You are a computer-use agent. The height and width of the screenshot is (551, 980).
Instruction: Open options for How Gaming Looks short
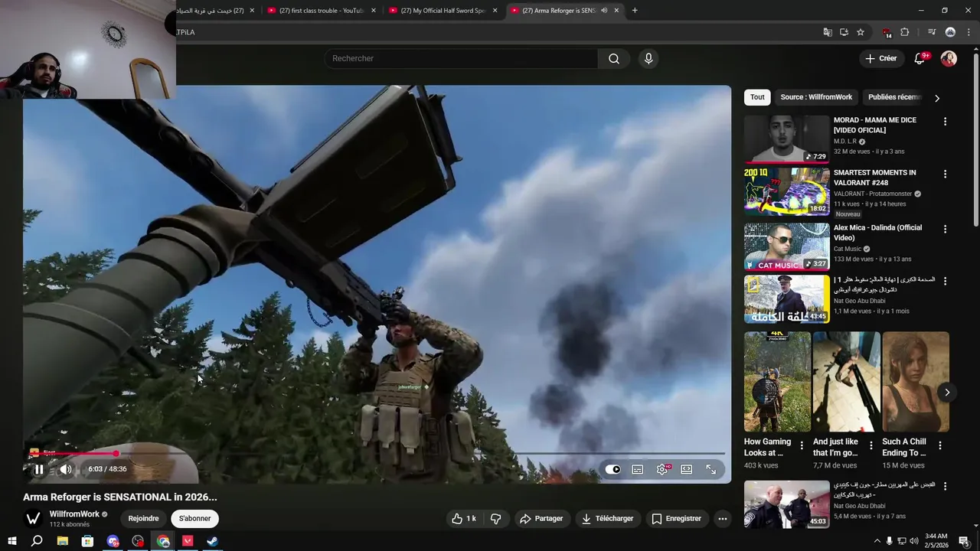802,445
